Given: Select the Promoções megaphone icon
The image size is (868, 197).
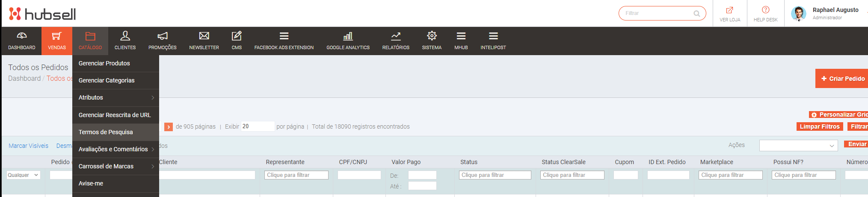Looking at the screenshot, I should tap(163, 36).
